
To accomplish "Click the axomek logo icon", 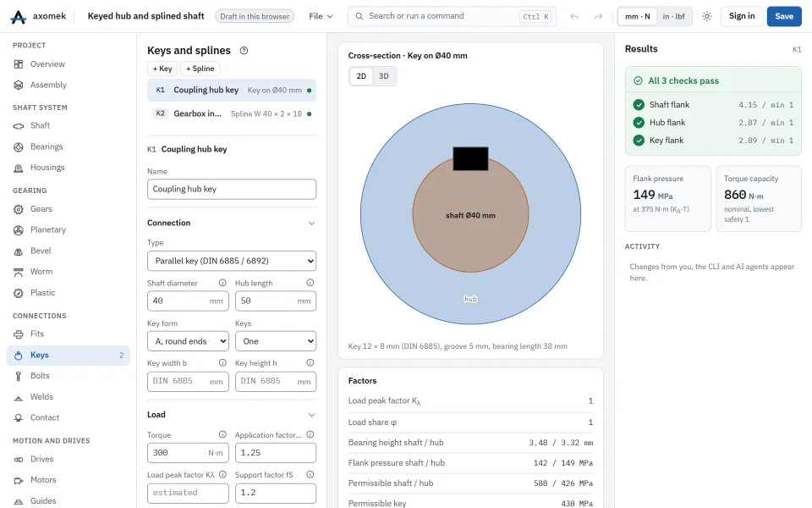I will (x=18, y=17).
